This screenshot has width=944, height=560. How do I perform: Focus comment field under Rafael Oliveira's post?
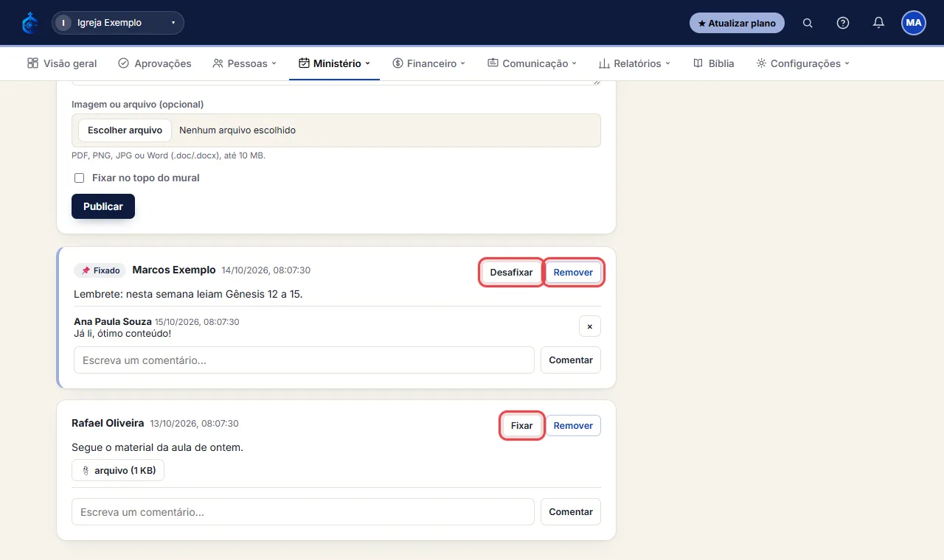pyautogui.click(x=302, y=511)
